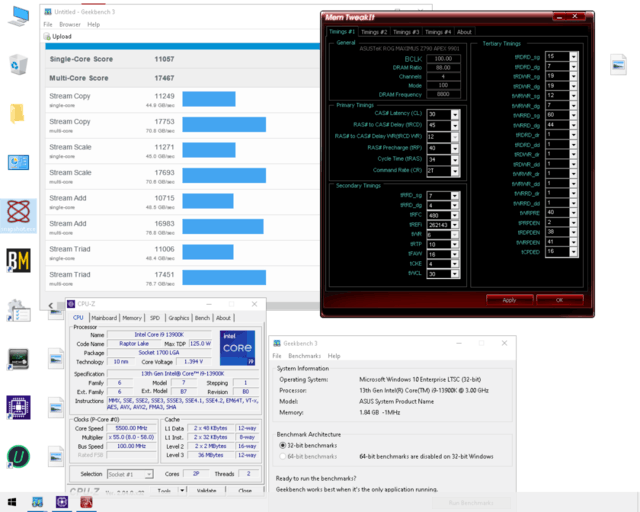Viewport: 640px width, 512px height.
Task: Open the Command Rate (CR) dropdown
Action: pyautogui.click(x=455, y=171)
